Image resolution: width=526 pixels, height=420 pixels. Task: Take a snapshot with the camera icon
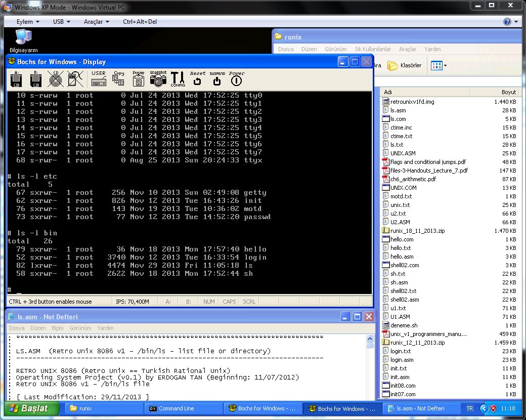[x=158, y=78]
